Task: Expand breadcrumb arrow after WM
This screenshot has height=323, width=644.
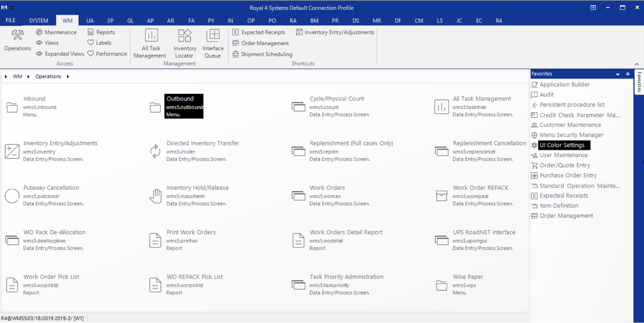Action: point(28,77)
